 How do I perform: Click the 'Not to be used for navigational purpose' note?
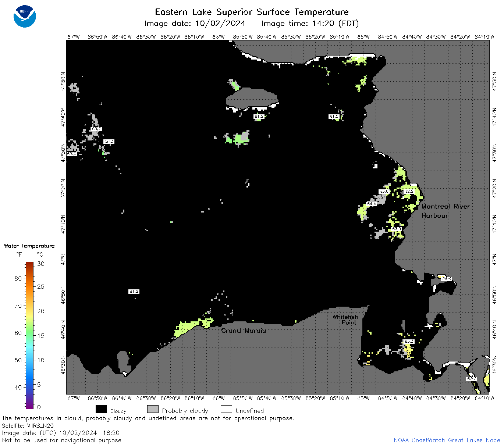(x=61, y=440)
